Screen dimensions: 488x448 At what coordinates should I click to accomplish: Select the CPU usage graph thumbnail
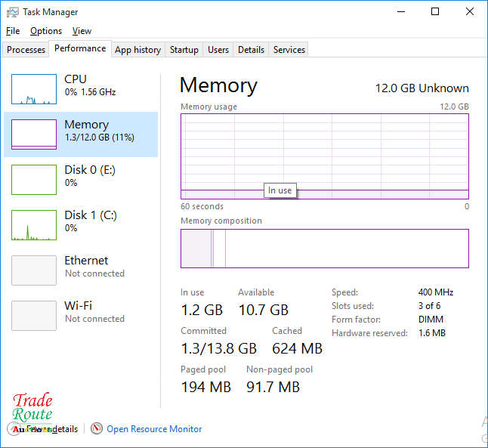pyautogui.click(x=34, y=89)
